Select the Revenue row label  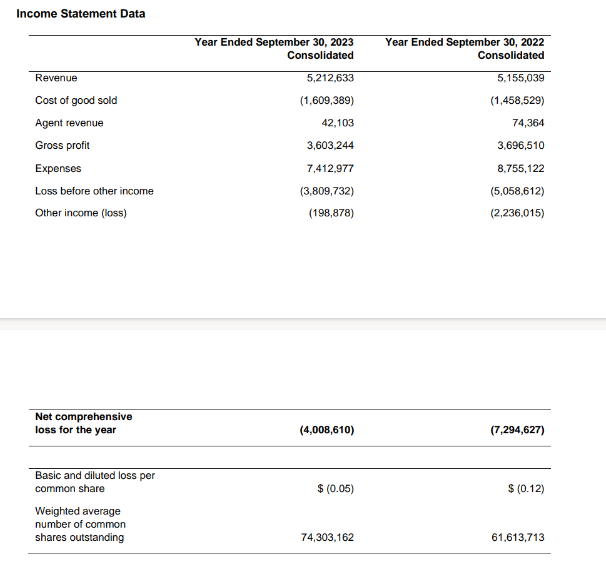pyautogui.click(x=56, y=78)
